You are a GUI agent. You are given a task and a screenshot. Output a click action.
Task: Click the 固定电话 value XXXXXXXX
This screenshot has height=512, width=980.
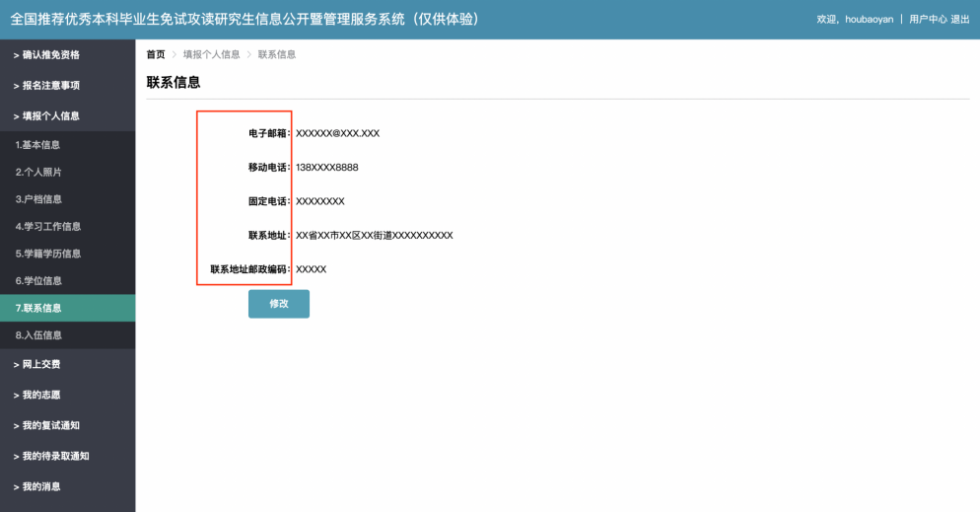point(320,201)
